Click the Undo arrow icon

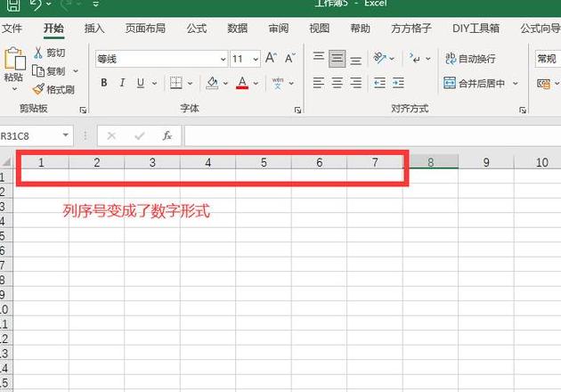tap(36, 5)
